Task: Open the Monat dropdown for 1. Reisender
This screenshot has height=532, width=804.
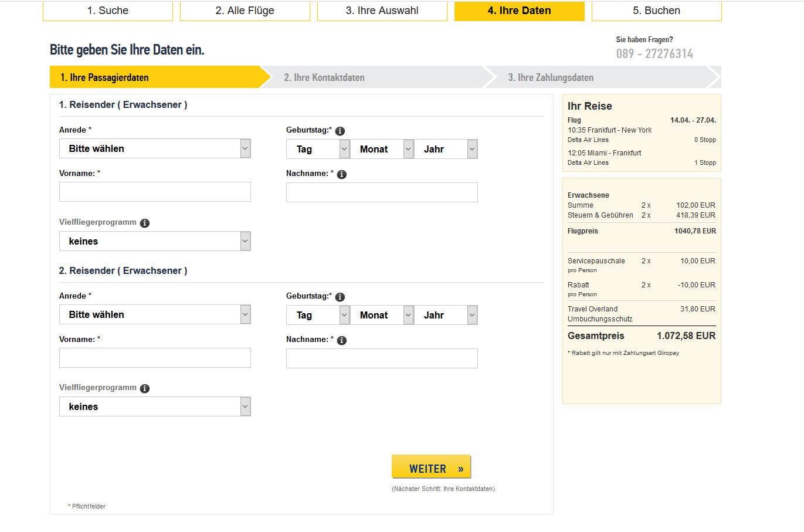Action: click(x=382, y=149)
